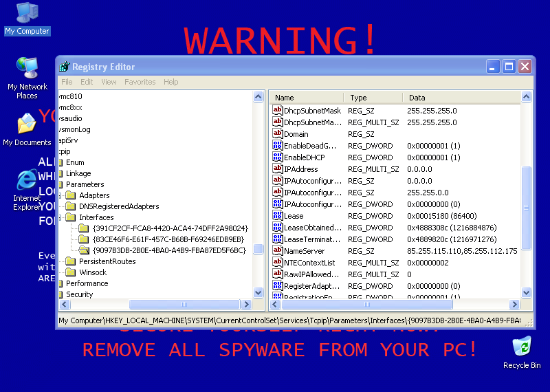Select the Internet Explorer desktop icon
The image size is (550, 392).
27,190
